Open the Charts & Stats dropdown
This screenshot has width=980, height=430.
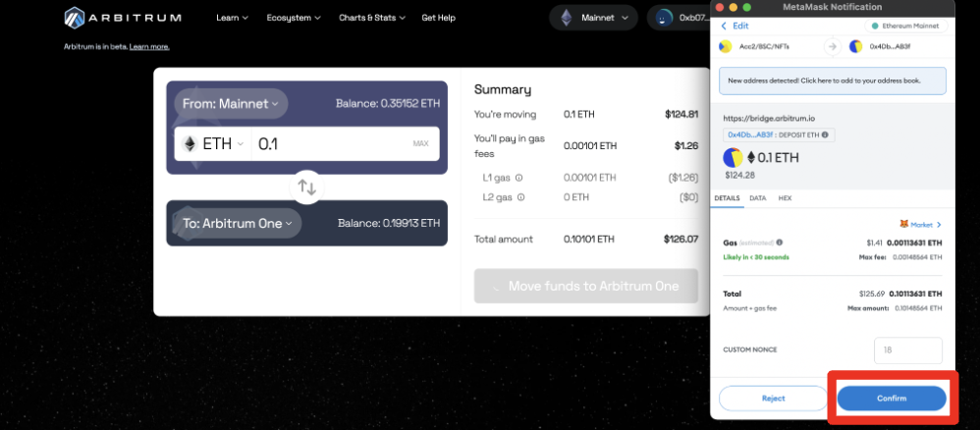[x=372, y=18]
